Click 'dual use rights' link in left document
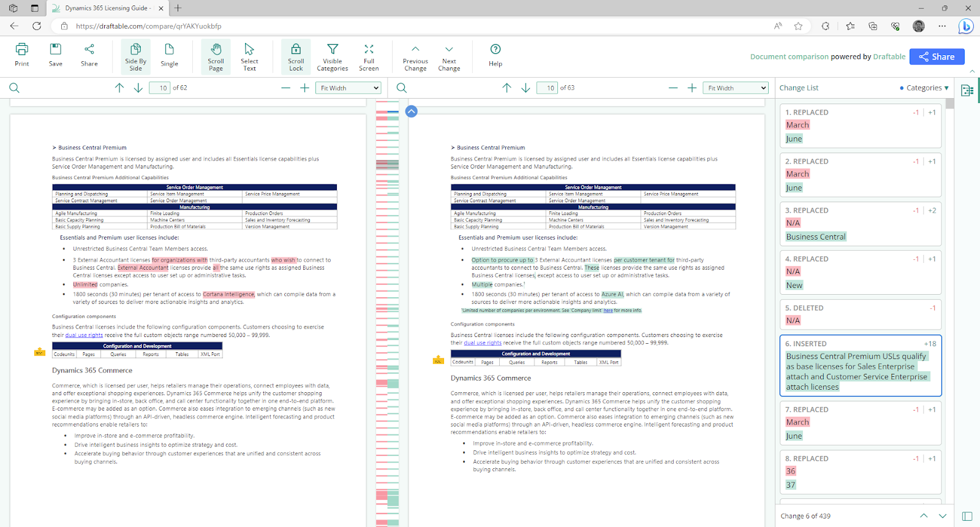Viewport: 980px width, 527px height. [84, 335]
